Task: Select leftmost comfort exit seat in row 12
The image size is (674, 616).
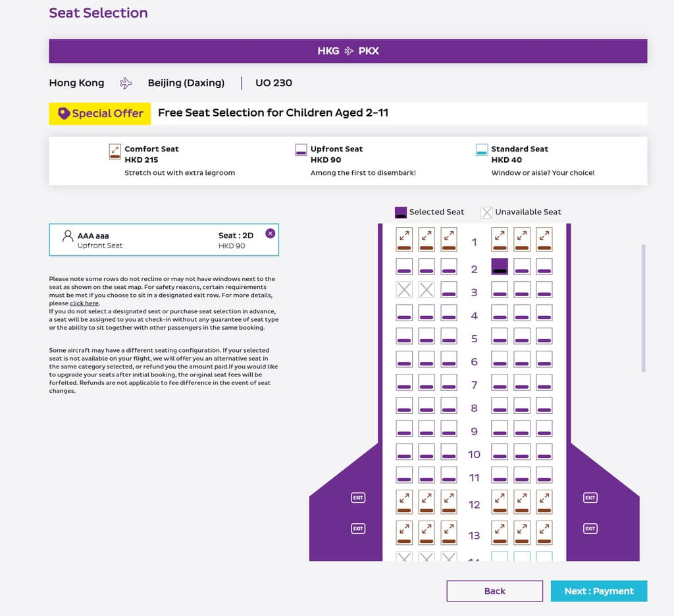Action: [403, 501]
